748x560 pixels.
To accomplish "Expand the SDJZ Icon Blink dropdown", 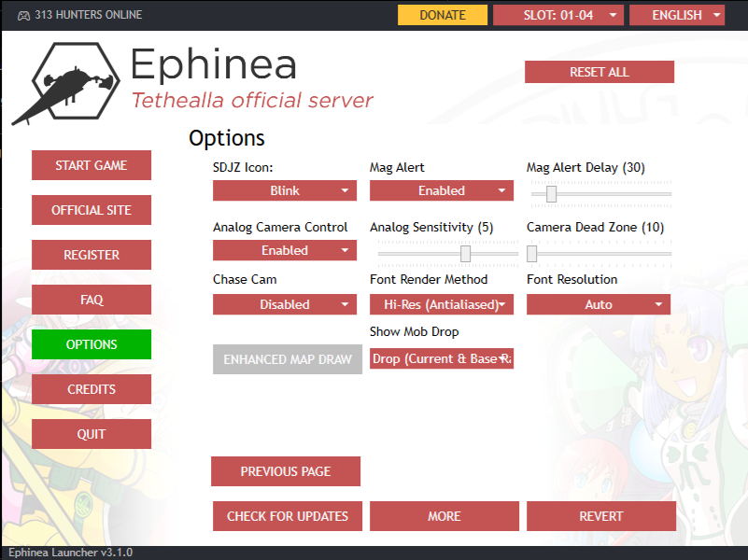I will point(285,190).
